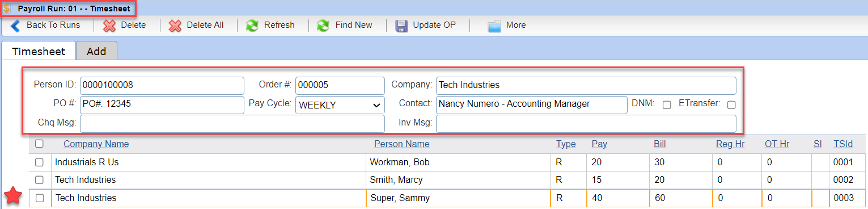Click the Person ID input field
This screenshot has height=209, width=868.
[162, 86]
